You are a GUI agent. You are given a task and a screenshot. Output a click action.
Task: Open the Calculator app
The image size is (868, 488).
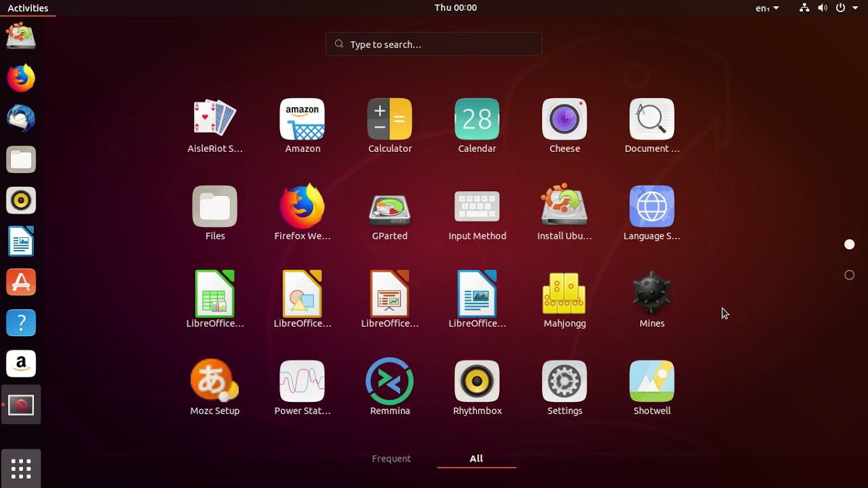[x=390, y=126]
